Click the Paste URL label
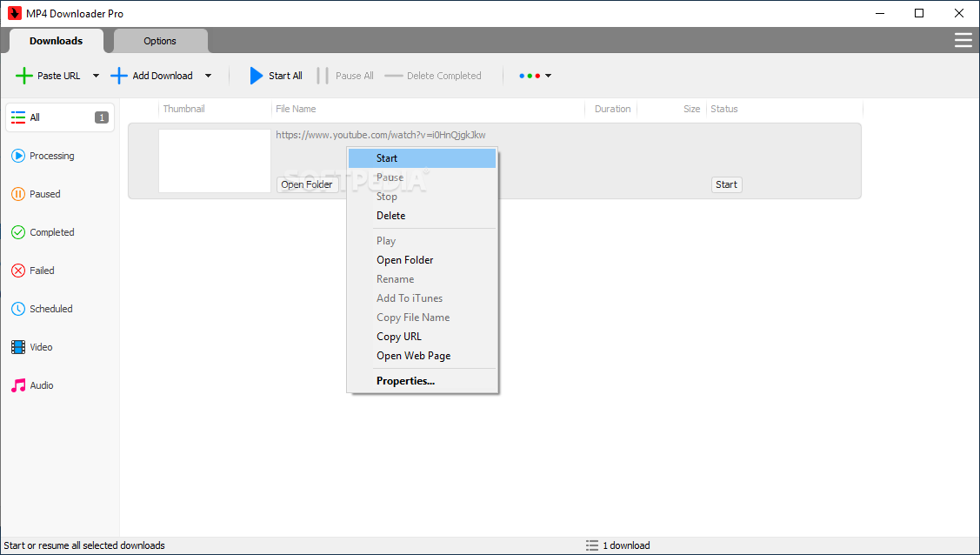This screenshot has height=555, width=980. (59, 76)
